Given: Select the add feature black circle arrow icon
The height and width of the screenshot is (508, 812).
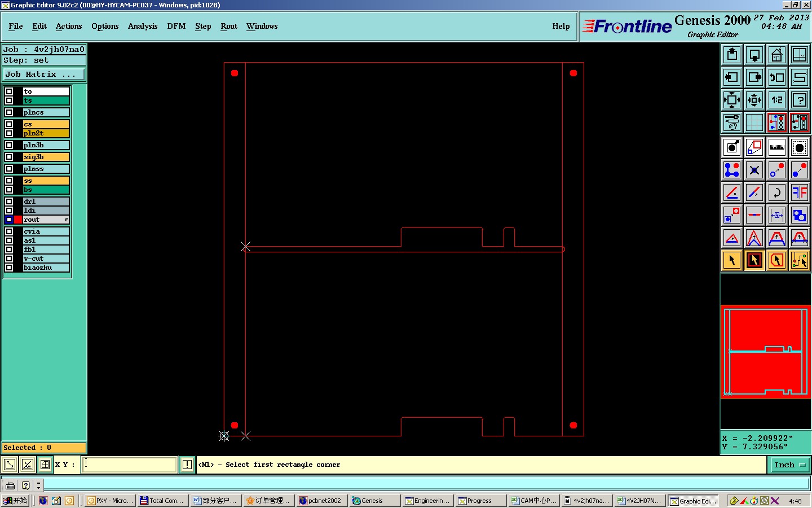Looking at the screenshot, I should coord(732,147).
